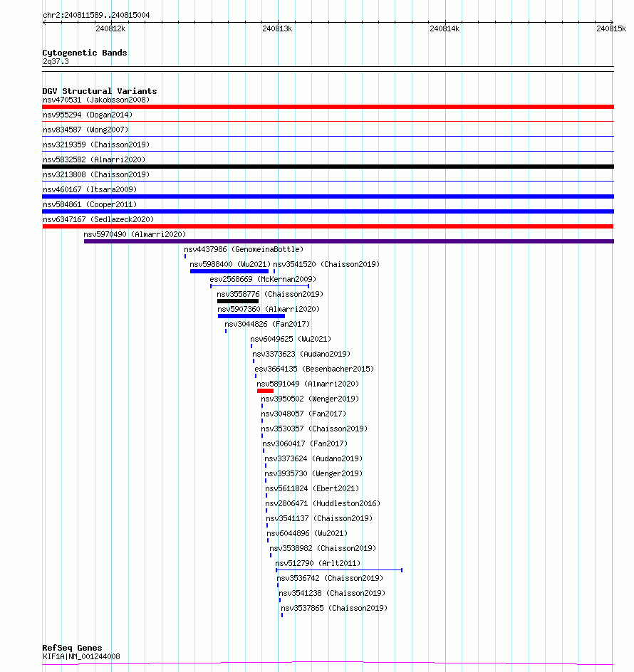Click nsv3530357 (Chaisson2019) label
This screenshot has width=634, height=672.
[314, 429]
